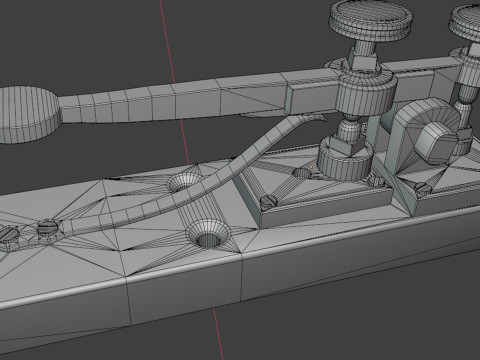Select the countersunk hole behind the spring strip
The image size is (480, 360).
point(184,183)
